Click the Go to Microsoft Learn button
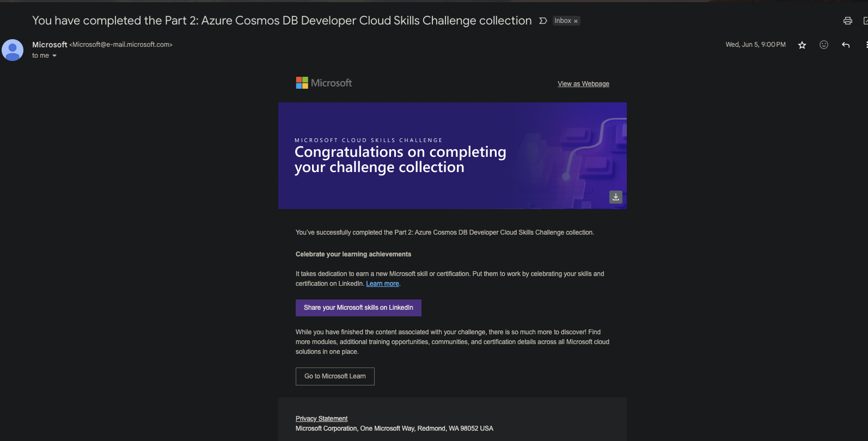This screenshot has width=868, height=441. 335,376
